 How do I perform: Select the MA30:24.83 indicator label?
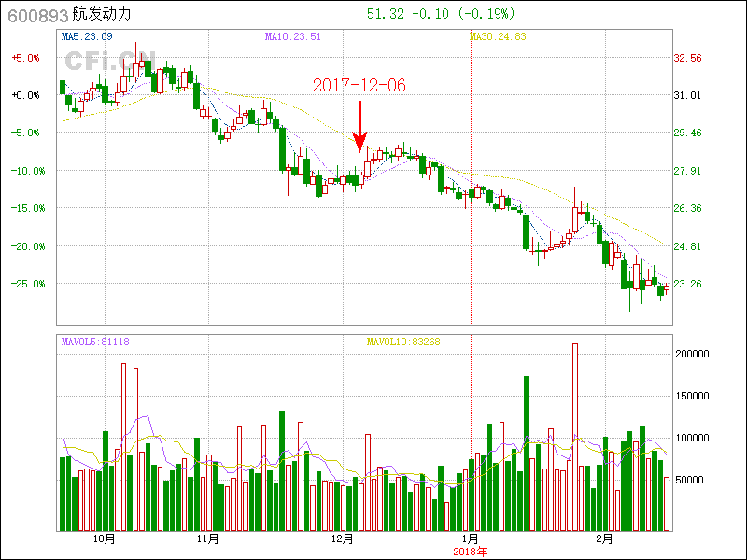click(498, 37)
